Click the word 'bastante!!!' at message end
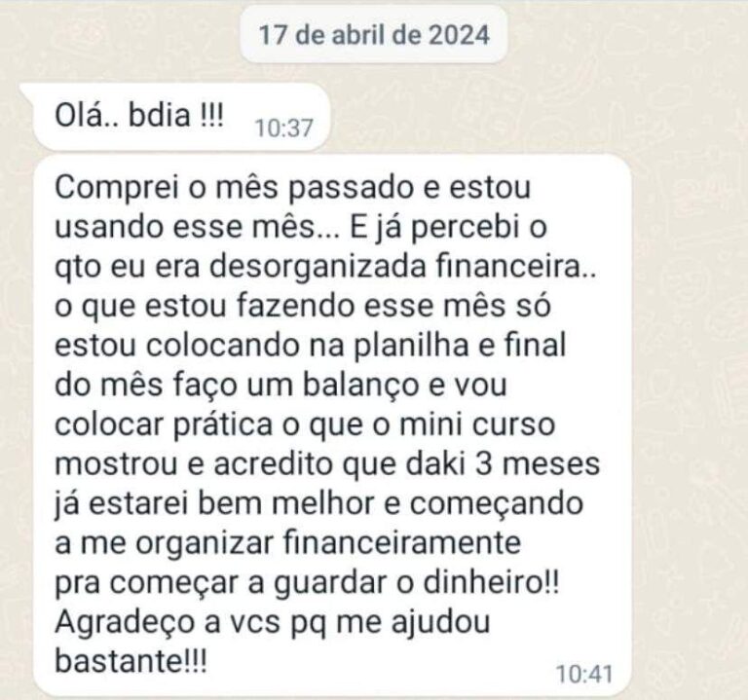Viewport: 748px width, 700px height. point(131,661)
